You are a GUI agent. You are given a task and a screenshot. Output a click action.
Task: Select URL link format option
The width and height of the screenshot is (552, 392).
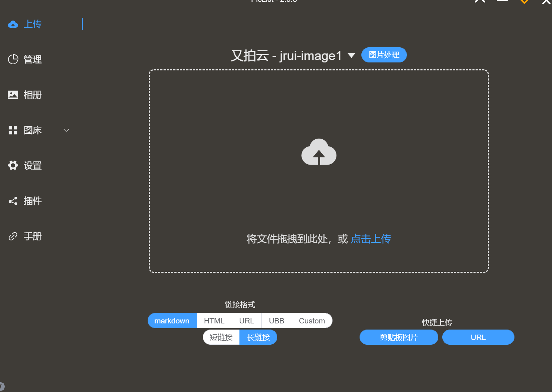[247, 321]
